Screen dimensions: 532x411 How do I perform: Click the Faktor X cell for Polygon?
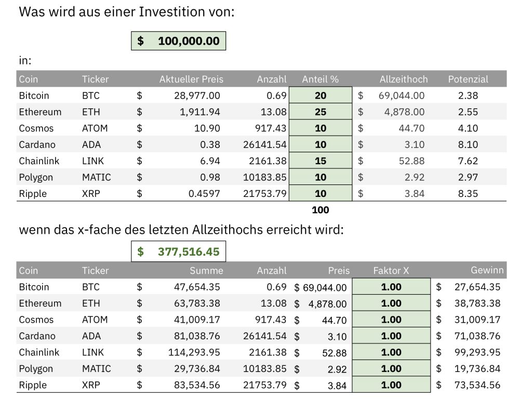click(391, 368)
